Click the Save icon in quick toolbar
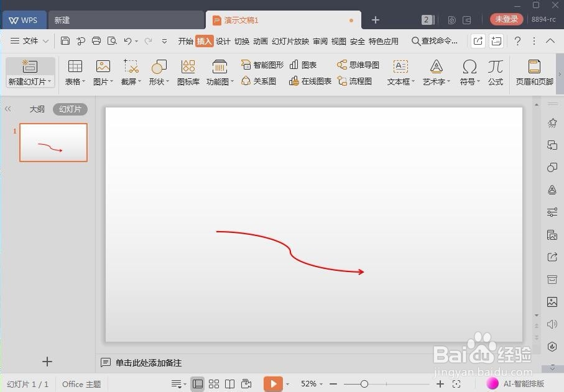The image size is (564, 392). 65,41
